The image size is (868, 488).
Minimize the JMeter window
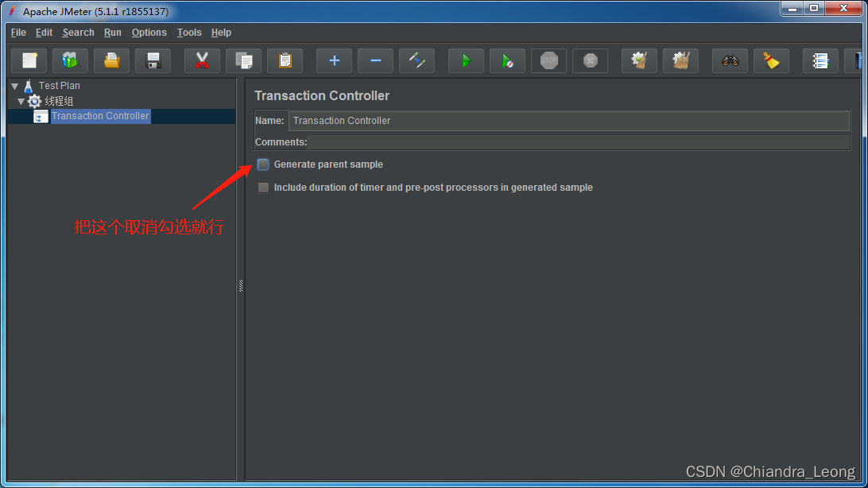tap(792, 8)
